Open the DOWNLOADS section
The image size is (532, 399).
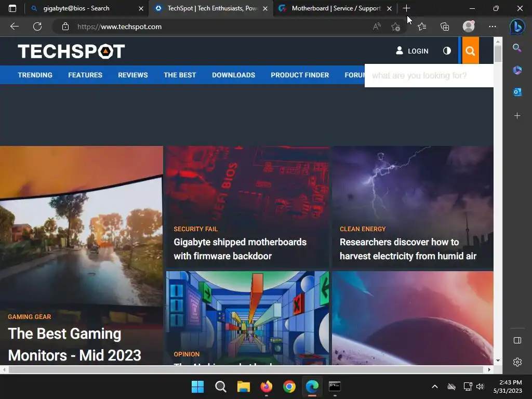233,75
